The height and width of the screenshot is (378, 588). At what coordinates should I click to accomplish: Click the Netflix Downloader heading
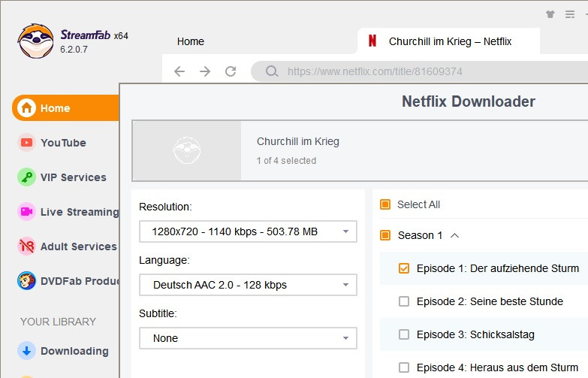pyautogui.click(x=469, y=101)
